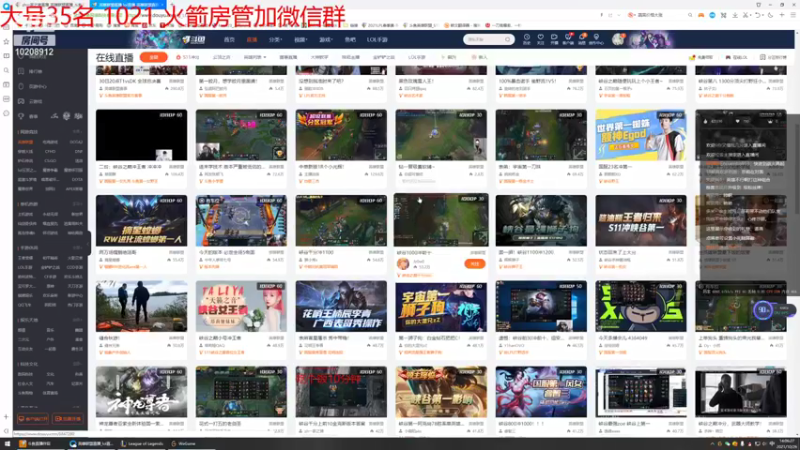This screenshot has height=450, width=800.
Task: Expand the 分类 dropdown in navigation
Action: pos(275,39)
